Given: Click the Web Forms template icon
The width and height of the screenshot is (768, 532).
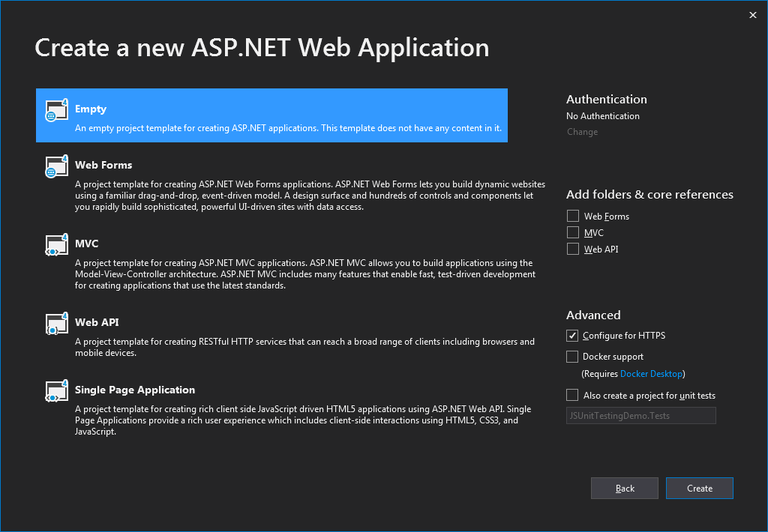Looking at the screenshot, I should pyautogui.click(x=56, y=166).
